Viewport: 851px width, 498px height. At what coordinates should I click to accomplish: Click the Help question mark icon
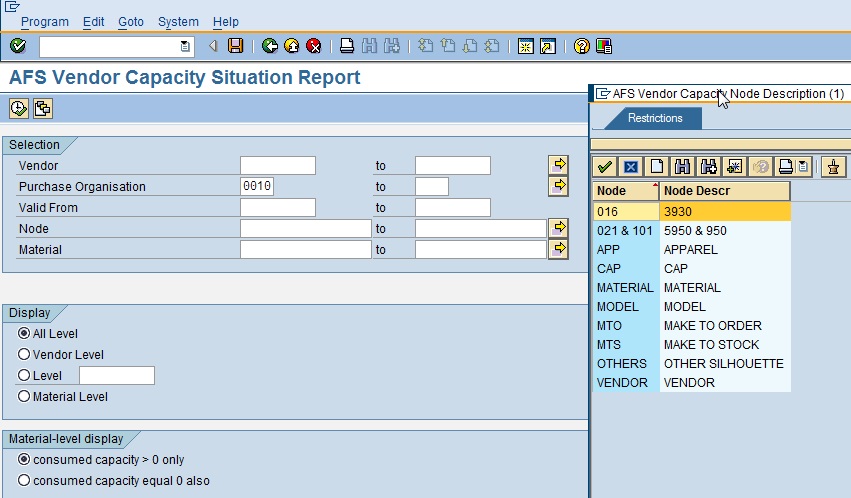(582, 46)
